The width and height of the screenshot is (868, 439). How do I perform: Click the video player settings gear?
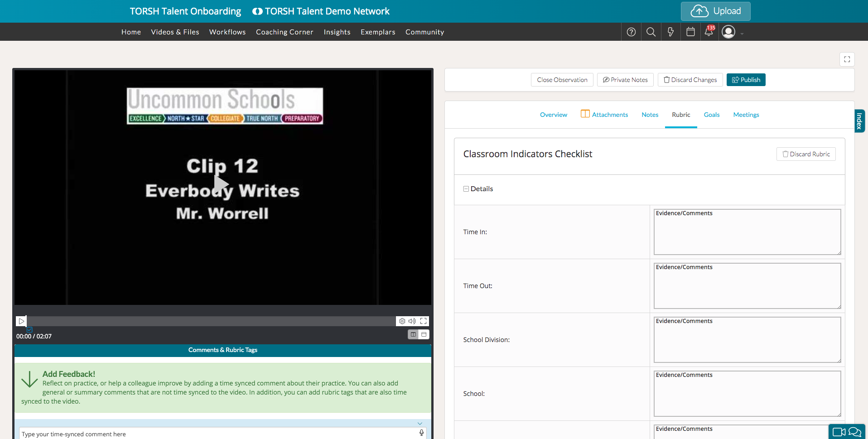pyautogui.click(x=402, y=321)
